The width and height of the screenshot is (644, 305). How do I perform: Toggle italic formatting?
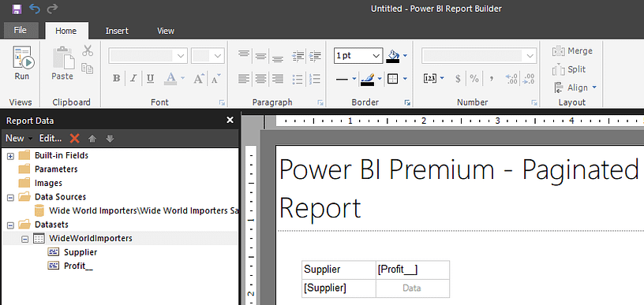pyautogui.click(x=133, y=78)
